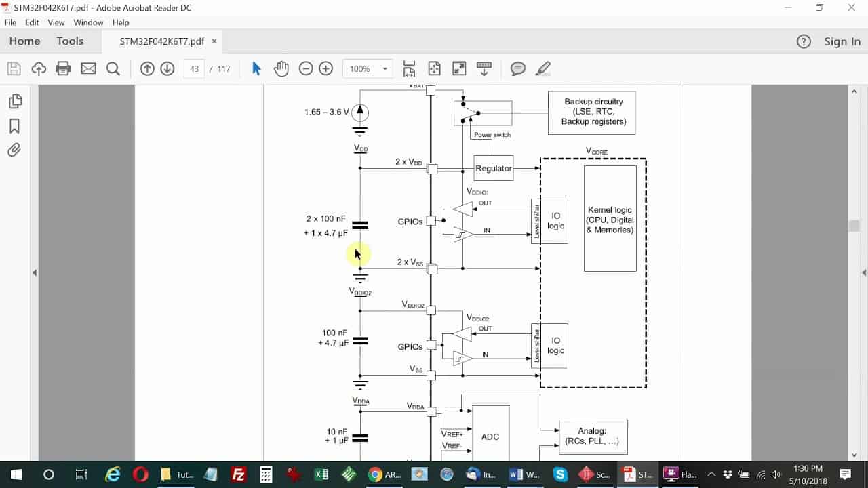Open FileZilla from taskbar
This screenshot has width=868, height=488.
[239, 474]
